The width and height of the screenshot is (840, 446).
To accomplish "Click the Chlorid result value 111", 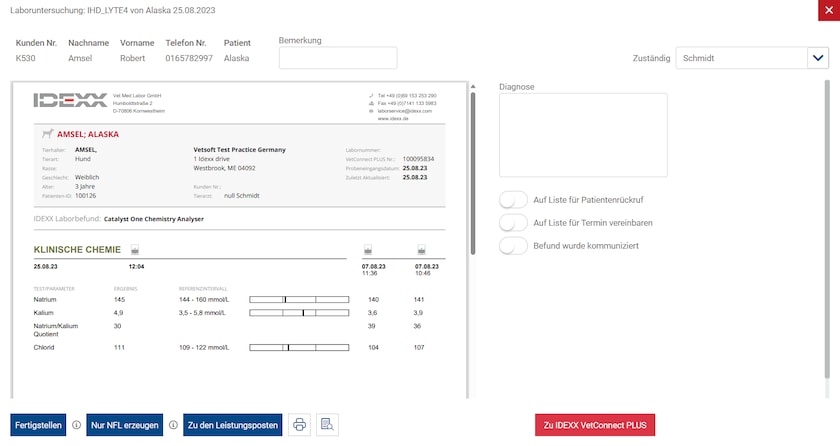I will (119, 347).
